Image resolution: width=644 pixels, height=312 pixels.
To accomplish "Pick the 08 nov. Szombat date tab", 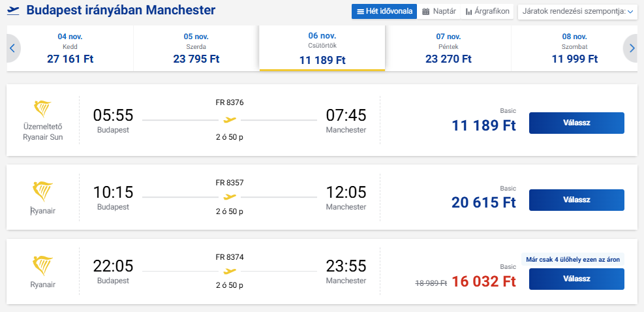I will (x=574, y=48).
